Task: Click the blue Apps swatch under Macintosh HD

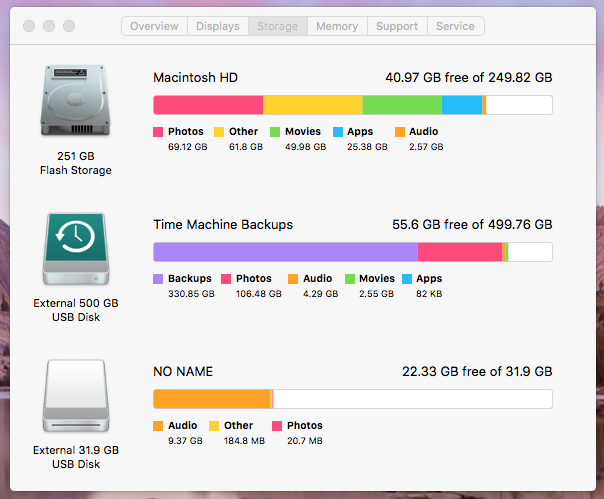Action: [x=338, y=132]
